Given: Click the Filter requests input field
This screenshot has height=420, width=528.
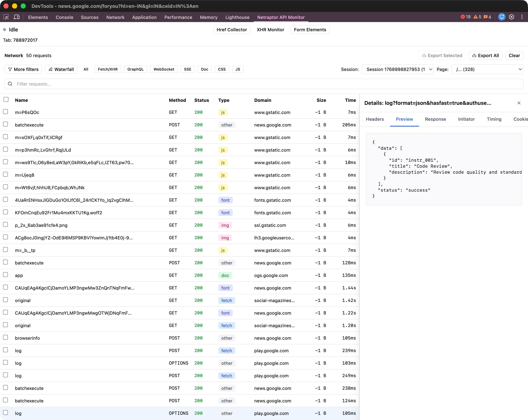Looking at the screenshot, I should click(x=98, y=84).
